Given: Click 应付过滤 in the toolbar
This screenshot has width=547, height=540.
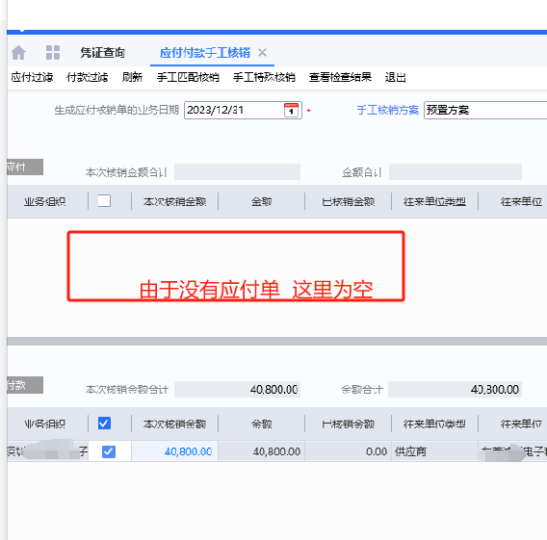Looking at the screenshot, I should [x=32, y=77].
